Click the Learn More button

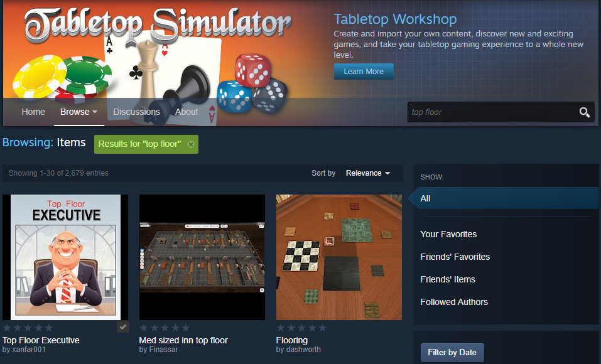[x=364, y=72]
